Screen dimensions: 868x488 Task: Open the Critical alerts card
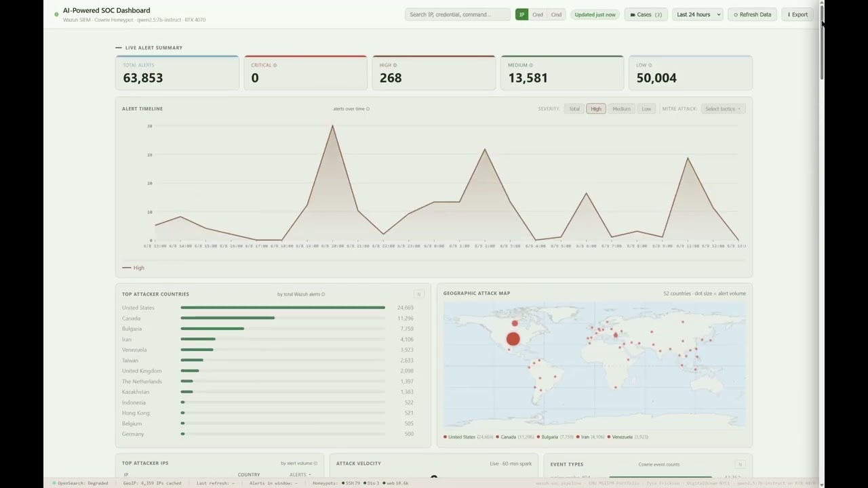tap(305, 73)
